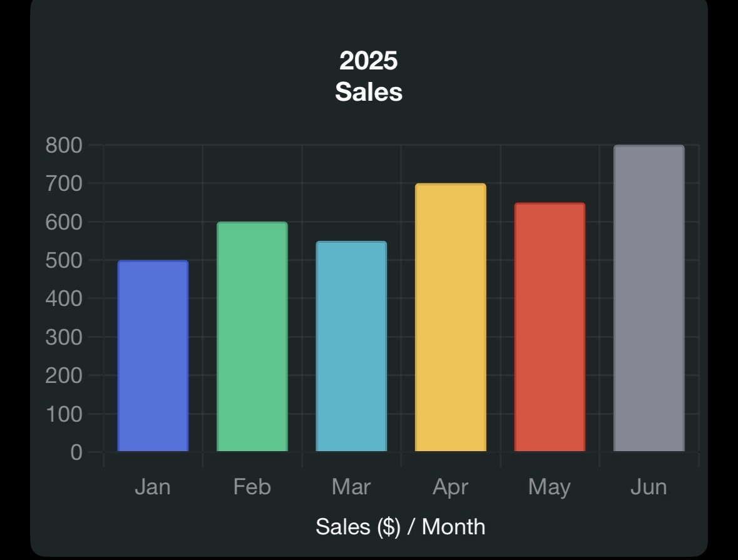The height and width of the screenshot is (560, 738).
Task: Click the red May bar
Action: point(550,327)
